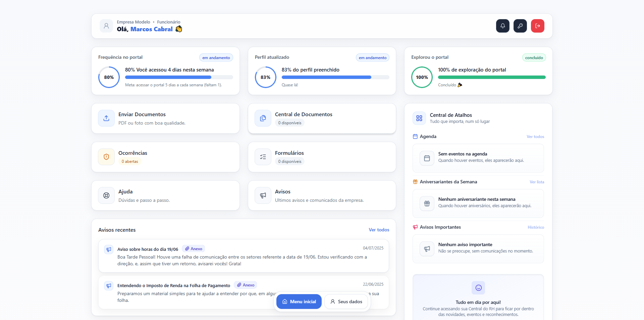Click Ver todos above Avisos recentes

pyautogui.click(x=379, y=230)
